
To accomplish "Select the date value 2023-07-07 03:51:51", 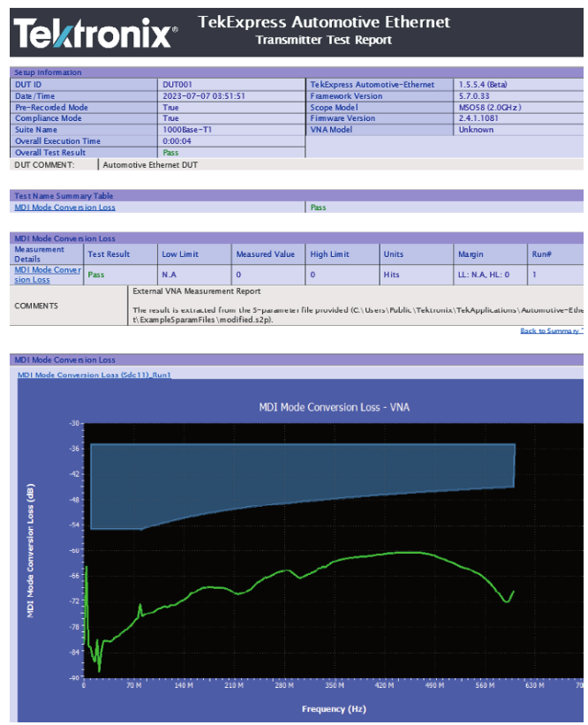I will click(x=204, y=96).
